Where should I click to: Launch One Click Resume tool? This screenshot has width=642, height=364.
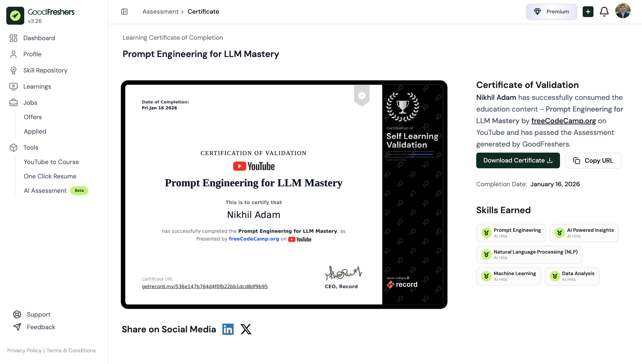click(x=50, y=176)
